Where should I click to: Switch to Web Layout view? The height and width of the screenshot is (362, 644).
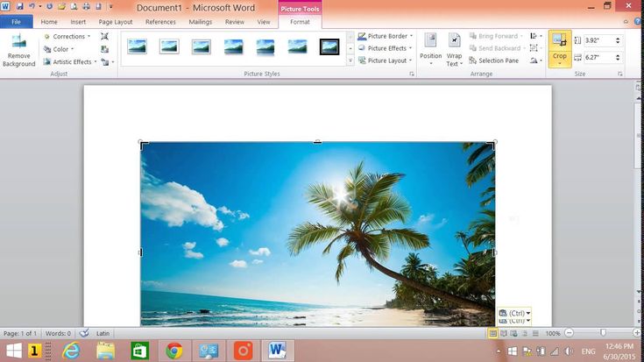514,334
